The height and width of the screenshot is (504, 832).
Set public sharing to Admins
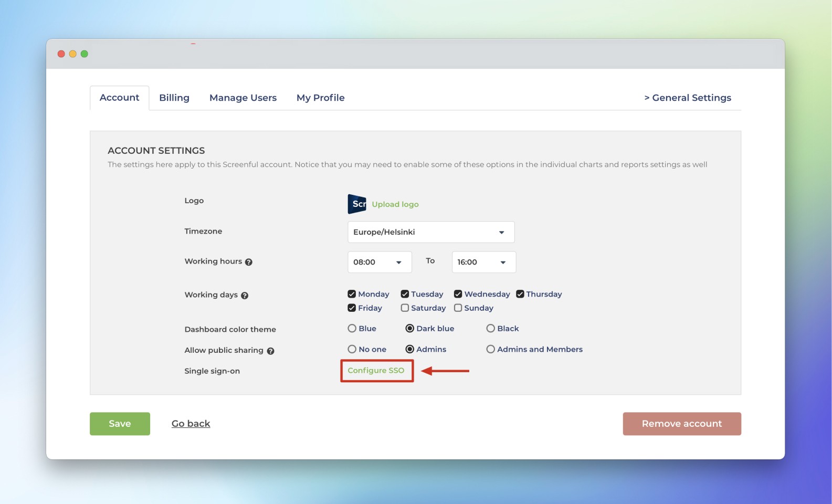click(x=409, y=349)
